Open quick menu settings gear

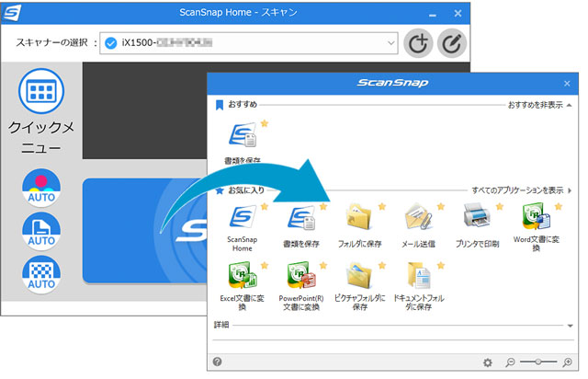click(x=488, y=362)
